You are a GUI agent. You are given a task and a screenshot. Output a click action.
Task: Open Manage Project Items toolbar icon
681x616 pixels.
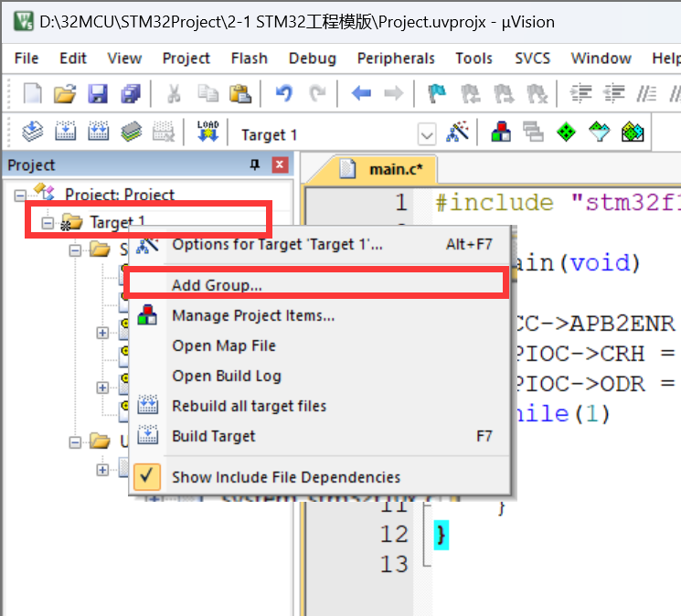coord(501,132)
